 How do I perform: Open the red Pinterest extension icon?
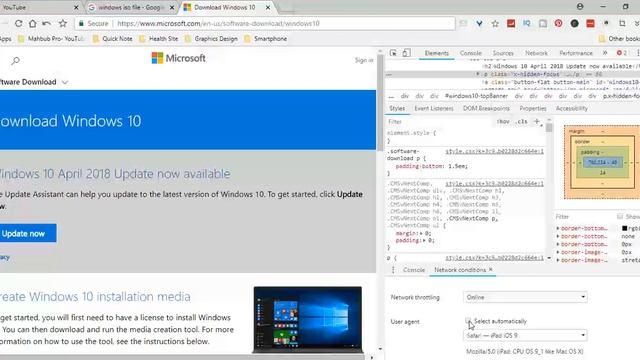558,24
